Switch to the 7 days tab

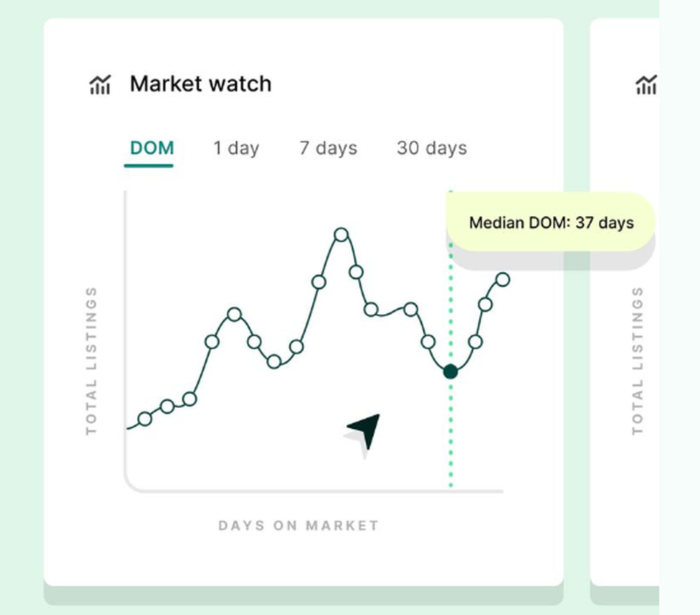point(328,148)
